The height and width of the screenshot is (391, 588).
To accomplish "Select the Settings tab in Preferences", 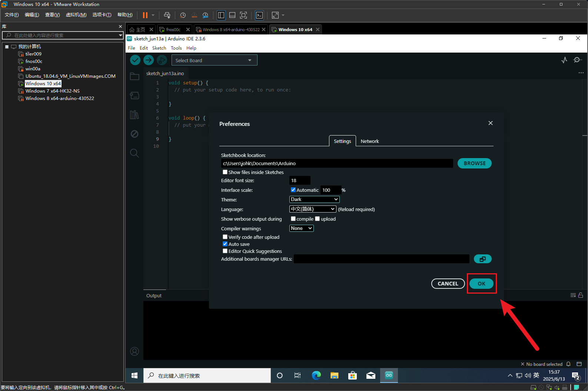I will point(342,141).
